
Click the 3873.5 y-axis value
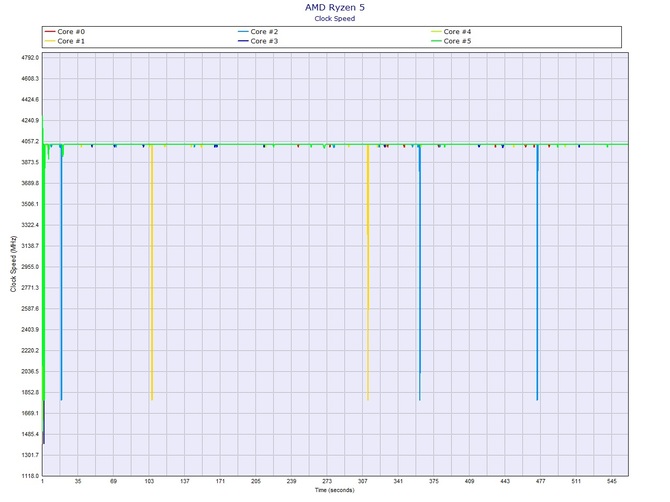(30, 162)
